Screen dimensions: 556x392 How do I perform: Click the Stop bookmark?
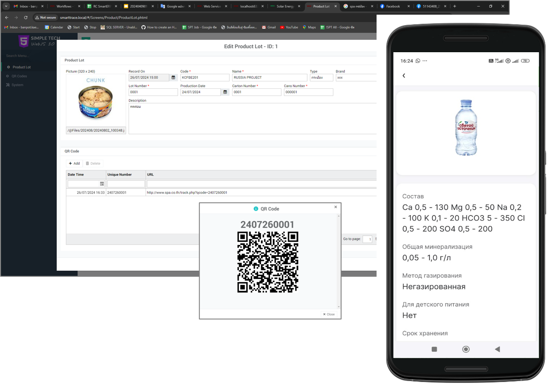click(x=90, y=27)
